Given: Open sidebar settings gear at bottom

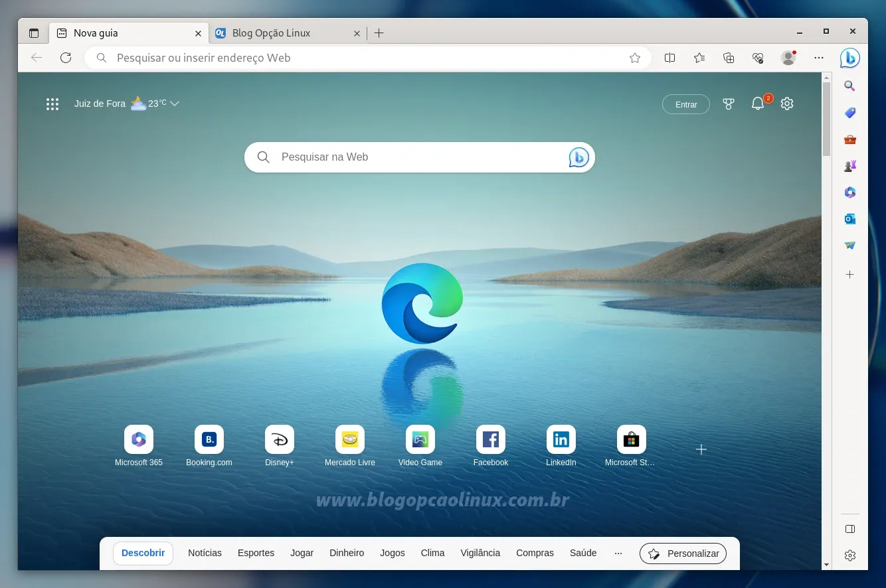Looking at the screenshot, I should pyautogui.click(x=849, y=555).
